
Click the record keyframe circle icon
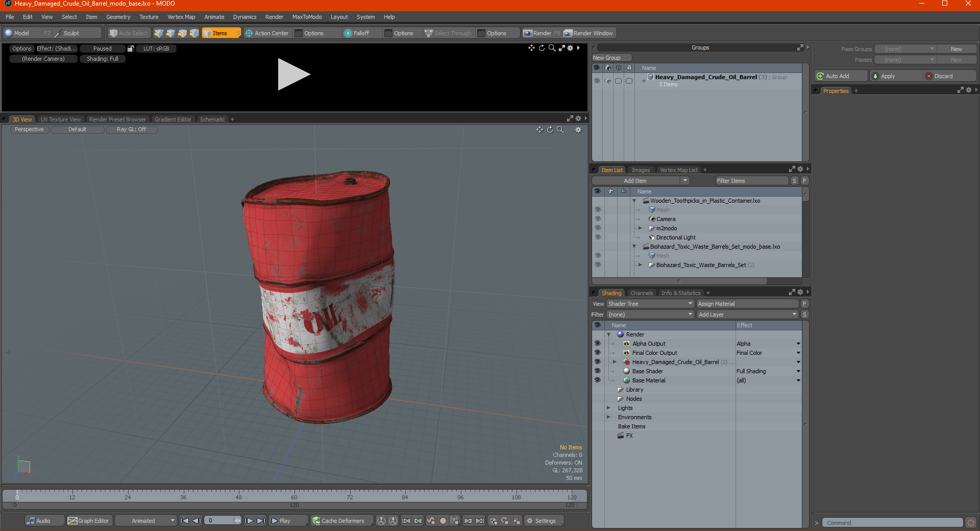tap(443, 521)
